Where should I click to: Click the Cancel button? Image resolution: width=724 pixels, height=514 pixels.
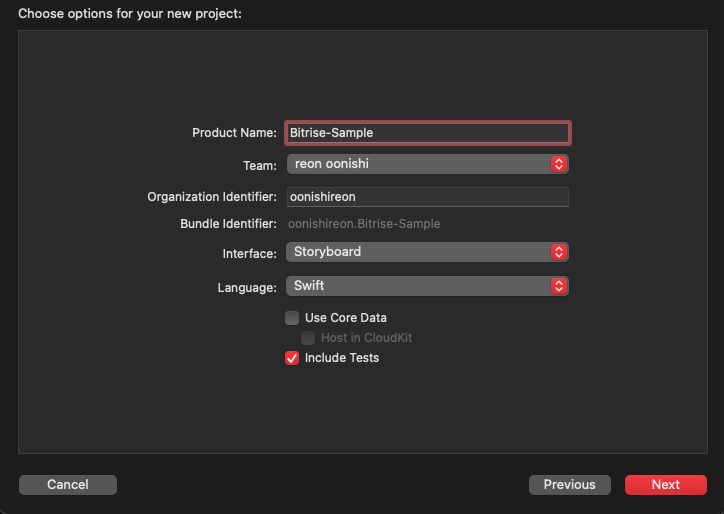click(68, 484)
